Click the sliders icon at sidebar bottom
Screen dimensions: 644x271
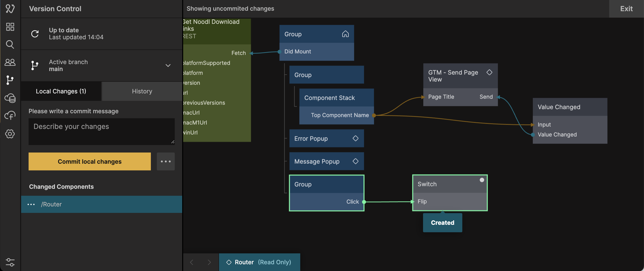point(10,262)
